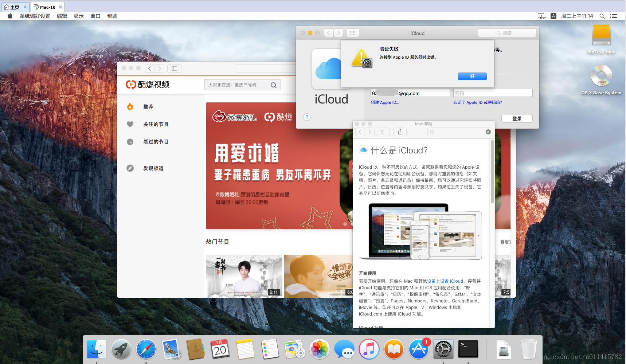Open 编辑 menu
This screenshot has width=626, height=364.
[x=62, y=16]
